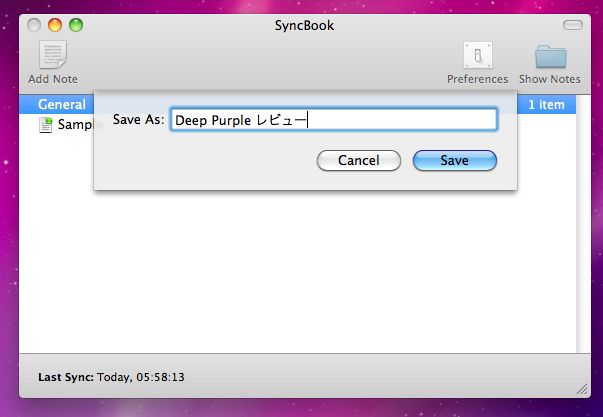Focus the Save As name field

(x=334, y=120)
